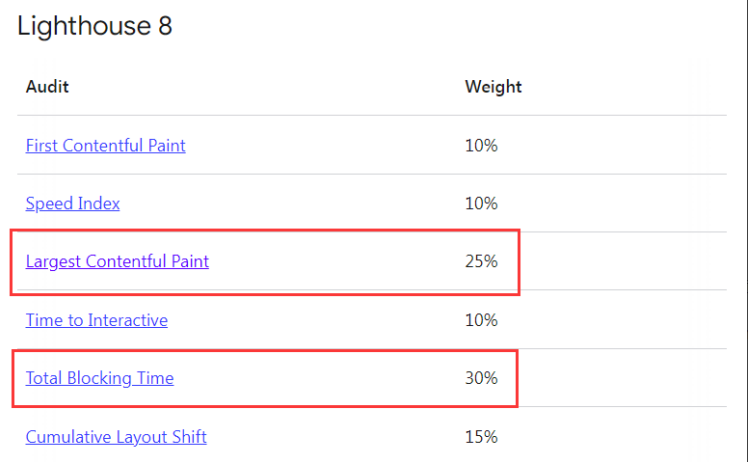Follow the Time to Interactive link
Viewport: 748px width, 462px height.
(x=96, y=320)
